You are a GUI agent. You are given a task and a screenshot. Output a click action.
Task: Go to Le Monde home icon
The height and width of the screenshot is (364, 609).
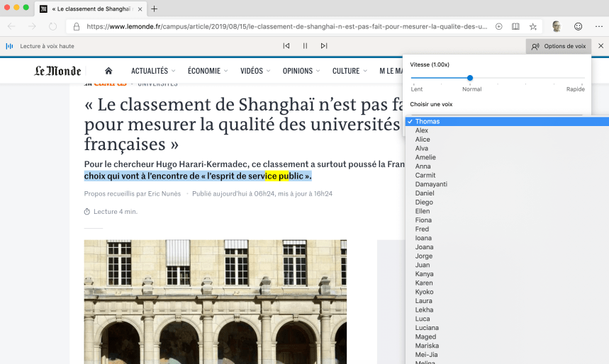108,71
